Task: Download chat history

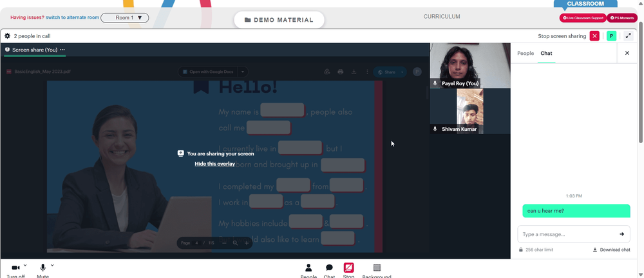Action: click(x=611, y=250)
